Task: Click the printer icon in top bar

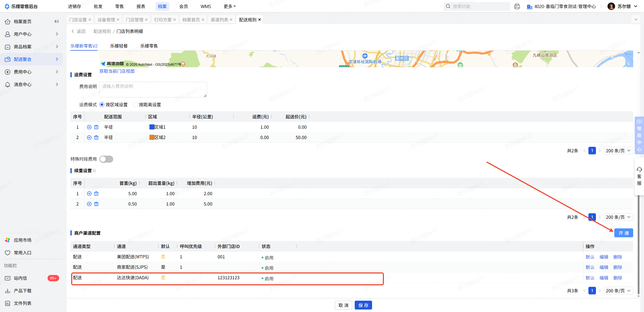Action: [x=517, y=7]
